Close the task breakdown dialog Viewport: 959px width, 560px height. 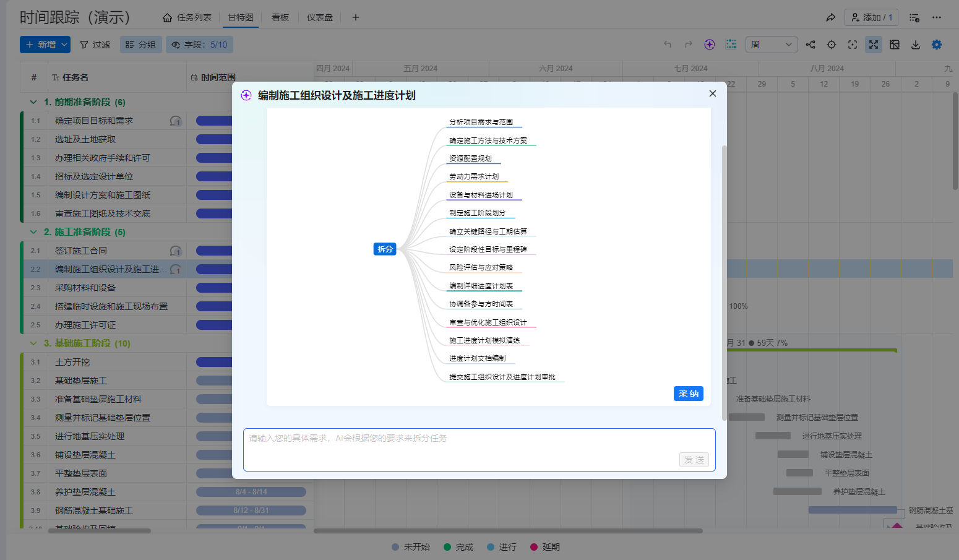coord(713,93)
